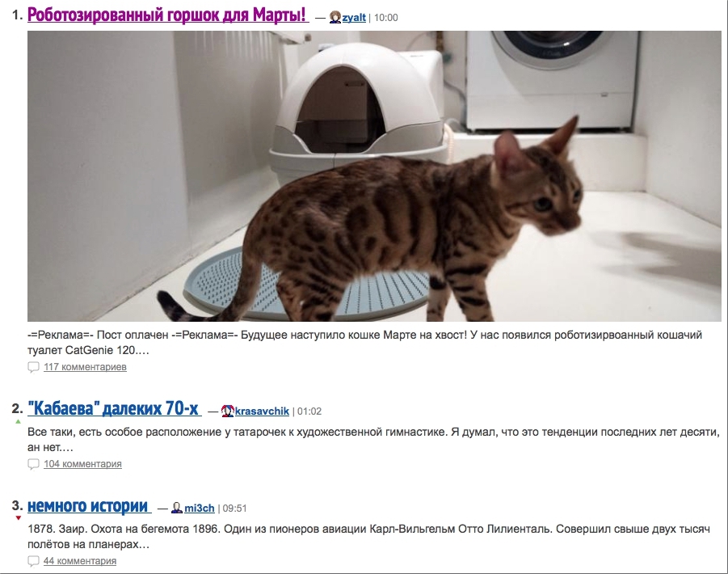Click red down arrow under rank 3

click(18, 517)
